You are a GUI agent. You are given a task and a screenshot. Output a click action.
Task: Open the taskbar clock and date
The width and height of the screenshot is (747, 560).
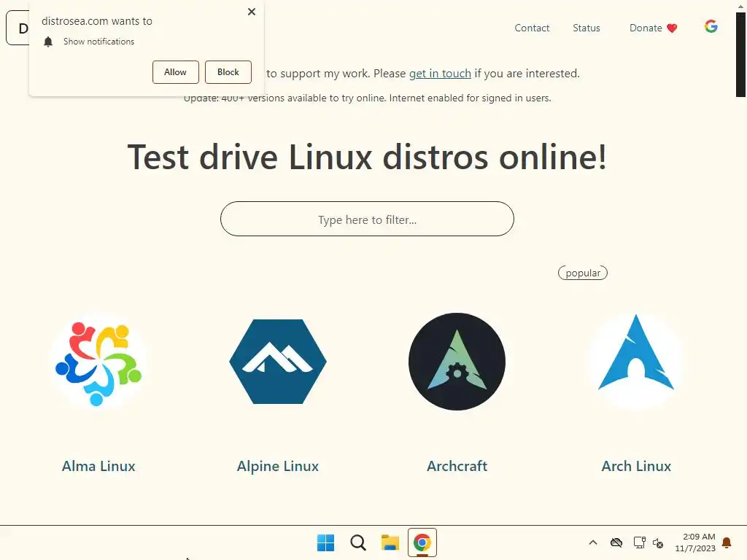695,542
